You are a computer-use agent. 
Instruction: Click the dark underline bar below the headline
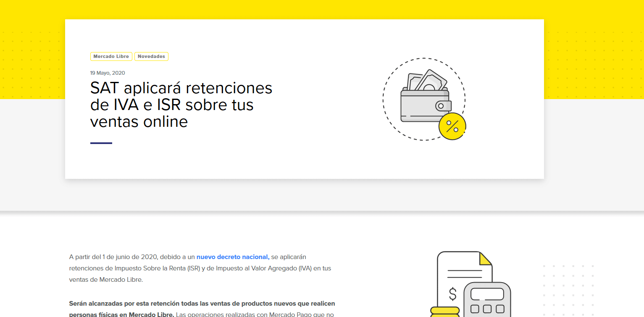(x=101, y=144)
